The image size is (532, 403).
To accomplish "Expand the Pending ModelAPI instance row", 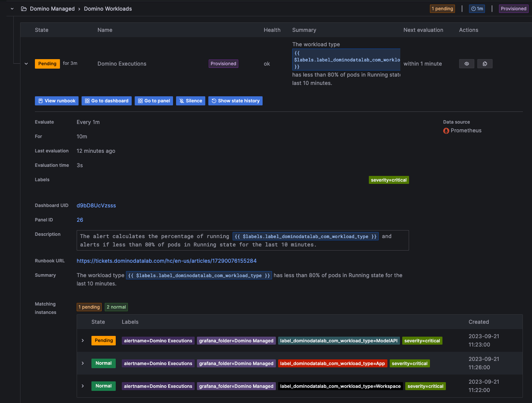I will 83,340.
